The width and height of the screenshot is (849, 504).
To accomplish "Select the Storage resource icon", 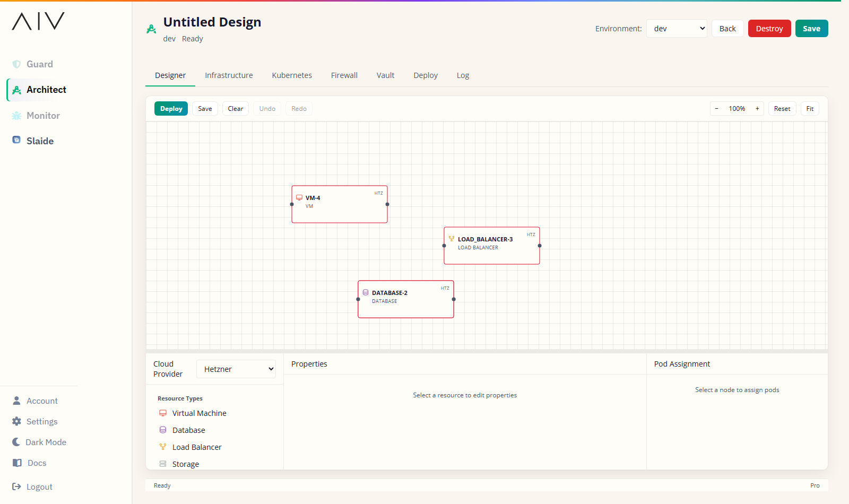I will tap(163, 464).
